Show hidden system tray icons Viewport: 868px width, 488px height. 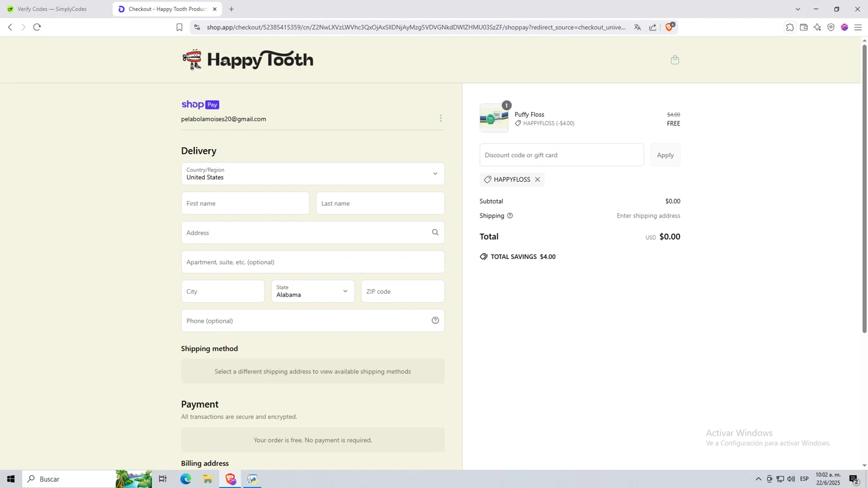(758, 479)
